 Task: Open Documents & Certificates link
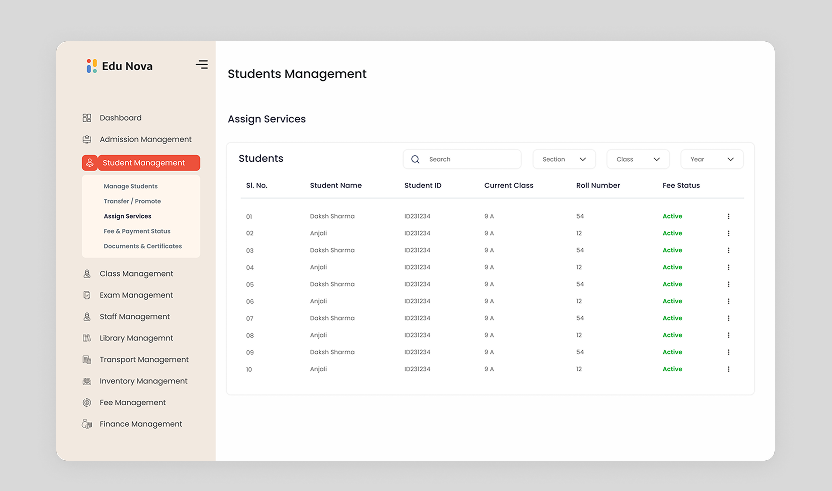(143, 246)
